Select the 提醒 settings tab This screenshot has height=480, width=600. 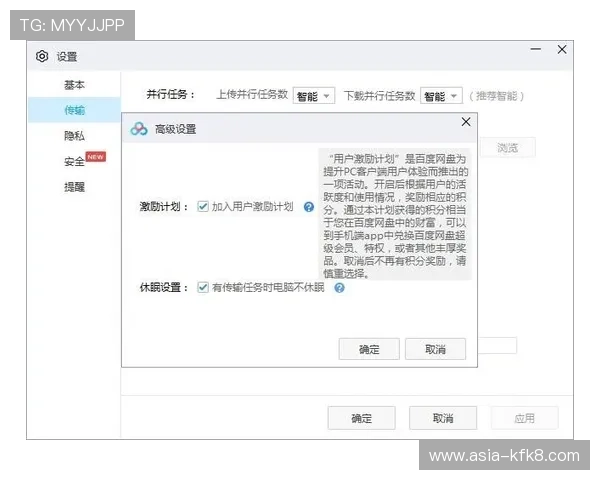click(74, 187)
